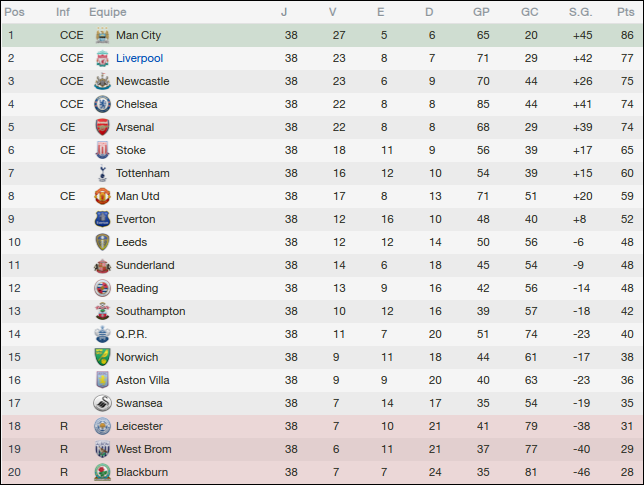Click the Stoke club badge
The image size is (644, 485).
(102, 150)
